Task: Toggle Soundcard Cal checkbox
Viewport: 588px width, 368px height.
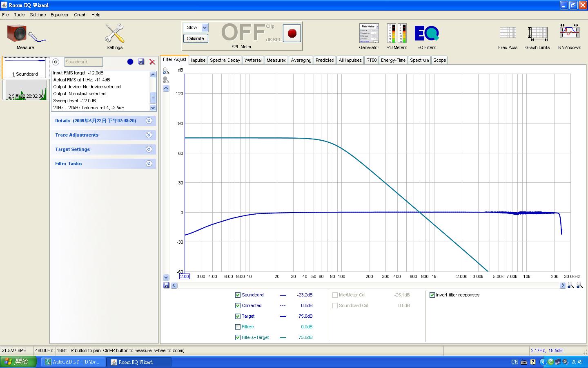Action: click(x=335, y=305)
